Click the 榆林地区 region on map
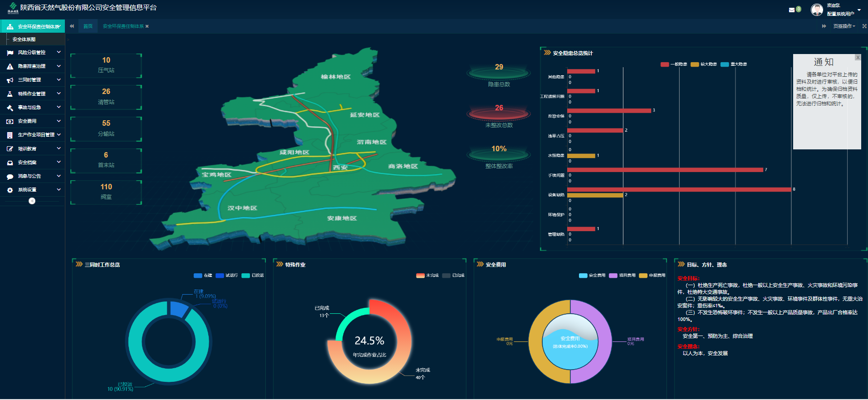Screen dimensions: 868x400 point(336,77)
